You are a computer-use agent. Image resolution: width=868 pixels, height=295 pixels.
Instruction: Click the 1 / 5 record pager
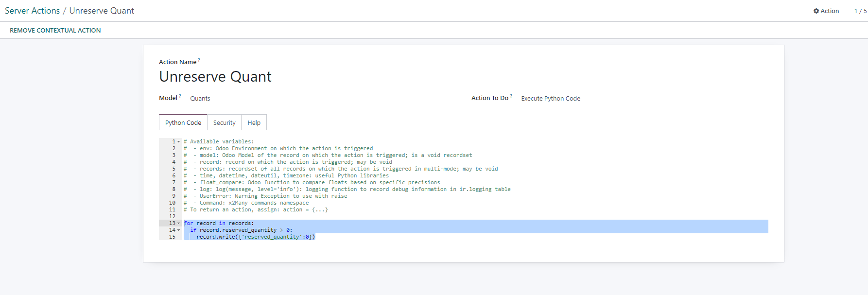[x=860, y=11]
